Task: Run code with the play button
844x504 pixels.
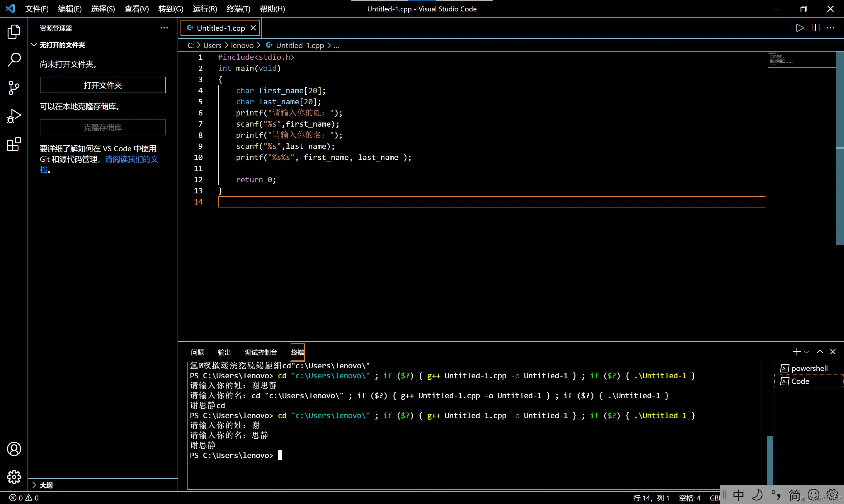Action: pos(799,28)
